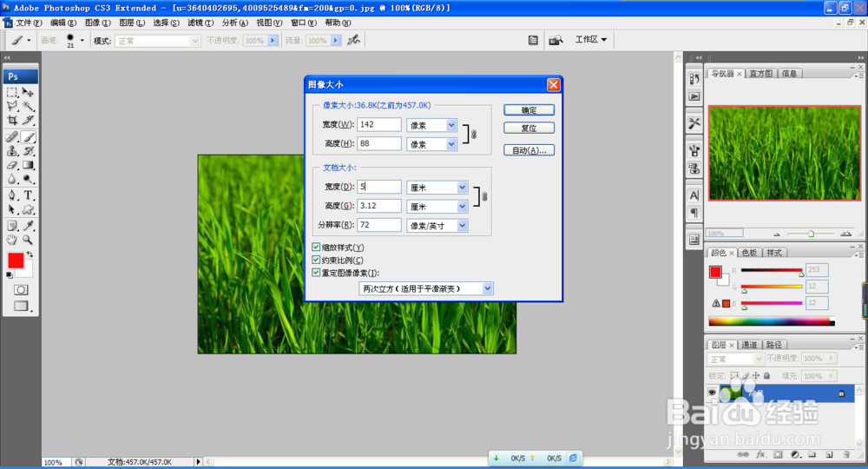The image size is (868, 469).
Task: Switch to 路径 tab
Action: (x=773, y=345)
